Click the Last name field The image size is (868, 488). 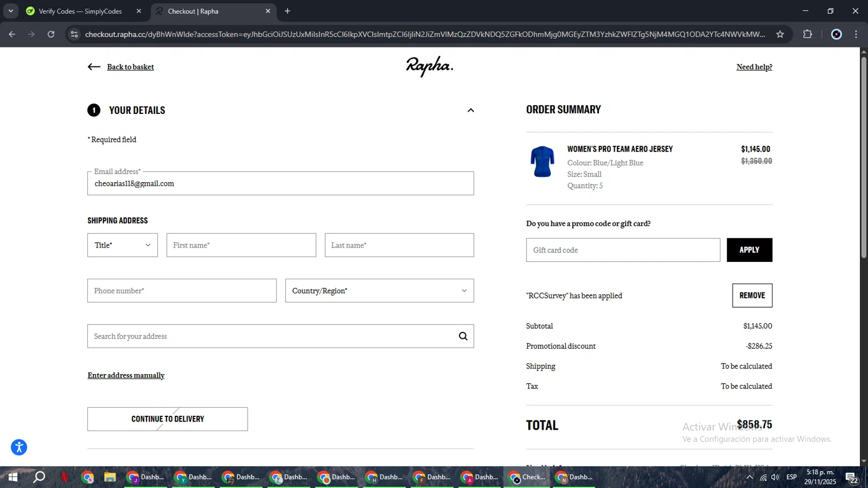pyautogui.click(x=399, y=245)
